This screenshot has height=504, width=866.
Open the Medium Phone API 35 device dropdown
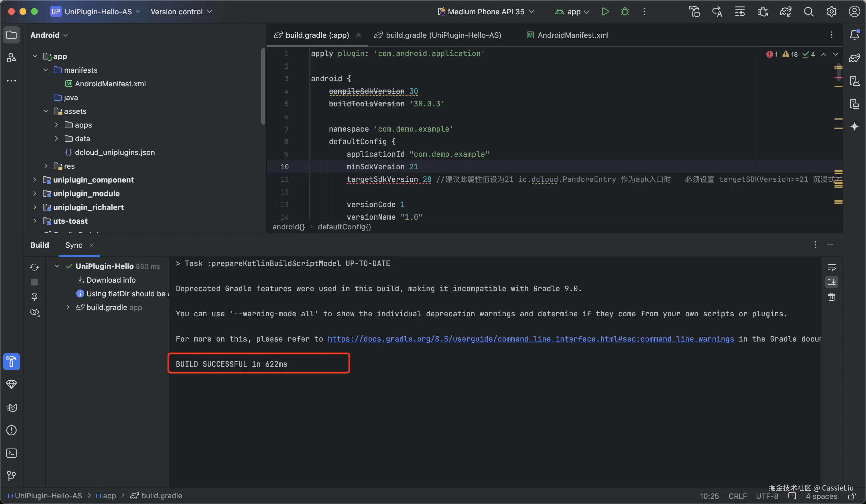(x=486, y=12)
